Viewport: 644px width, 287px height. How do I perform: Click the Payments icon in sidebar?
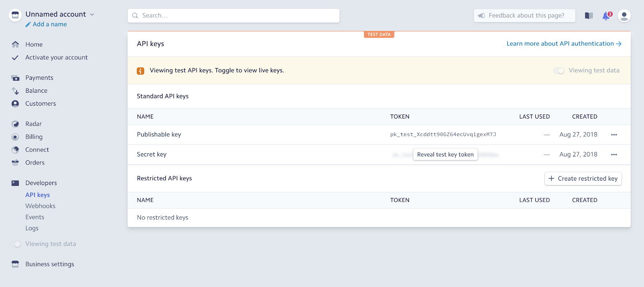pos(15,78)
